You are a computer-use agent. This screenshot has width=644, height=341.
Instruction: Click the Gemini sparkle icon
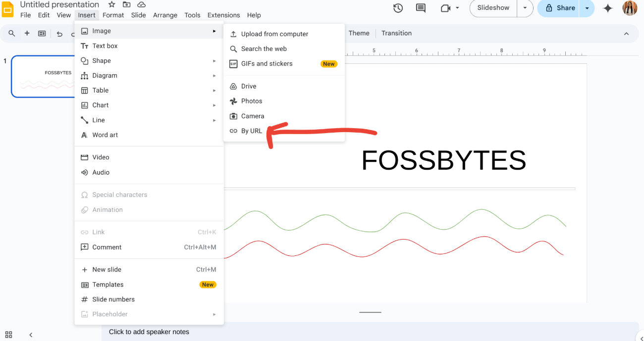[608, 8]
